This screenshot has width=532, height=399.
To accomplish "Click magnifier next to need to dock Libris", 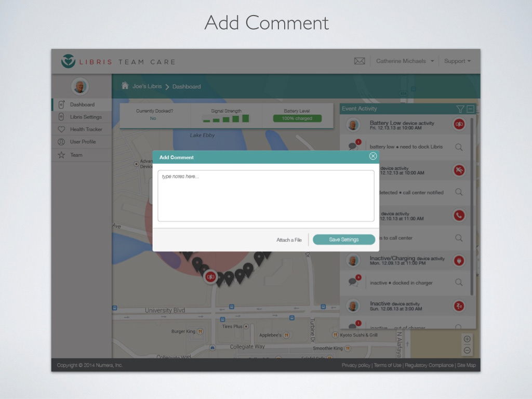I will (459, 147).
